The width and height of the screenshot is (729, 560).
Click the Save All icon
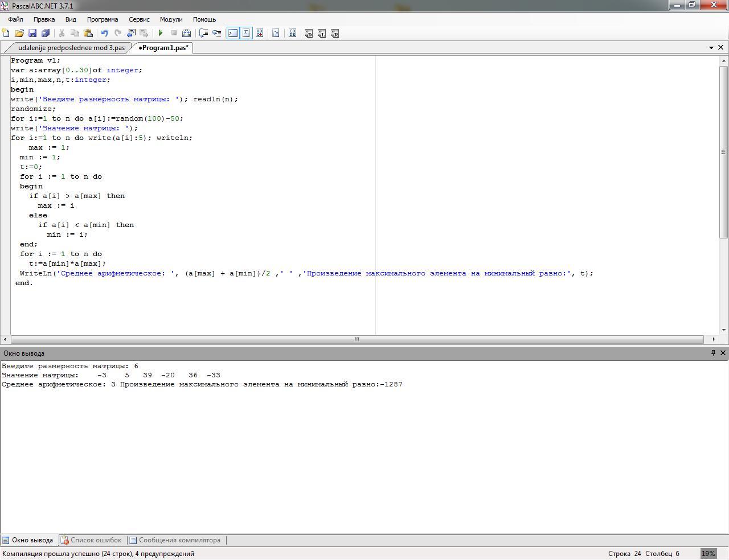click(x=46, y=33)
